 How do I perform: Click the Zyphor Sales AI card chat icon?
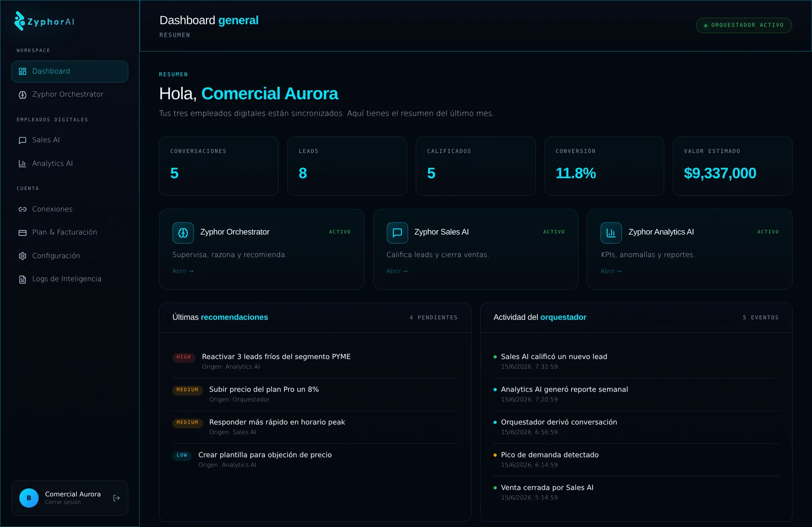click(397, 233)
